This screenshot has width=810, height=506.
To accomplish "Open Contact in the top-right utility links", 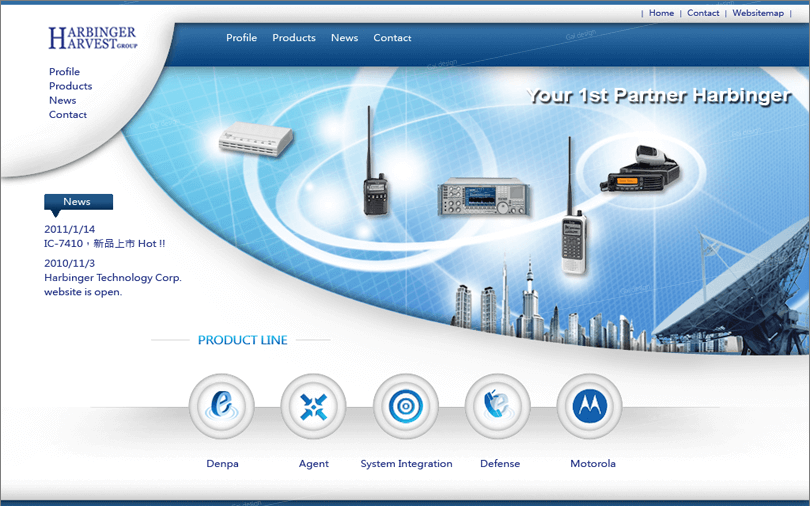I will point(703,13).
